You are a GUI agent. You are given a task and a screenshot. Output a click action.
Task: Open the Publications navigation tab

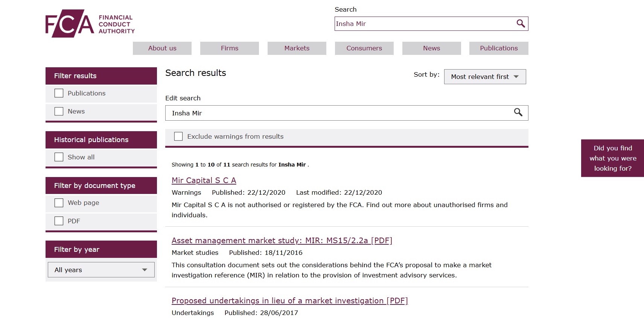tap(499, 48)
